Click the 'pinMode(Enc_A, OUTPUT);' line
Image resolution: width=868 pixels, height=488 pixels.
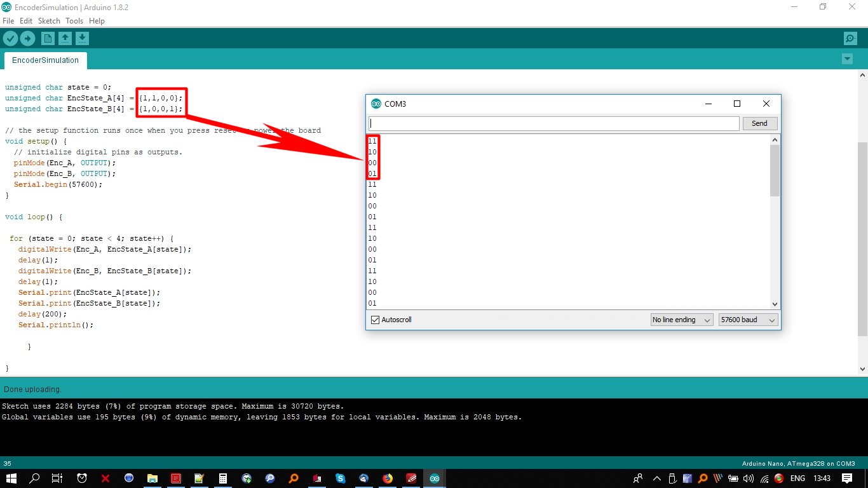click(65, 163)
